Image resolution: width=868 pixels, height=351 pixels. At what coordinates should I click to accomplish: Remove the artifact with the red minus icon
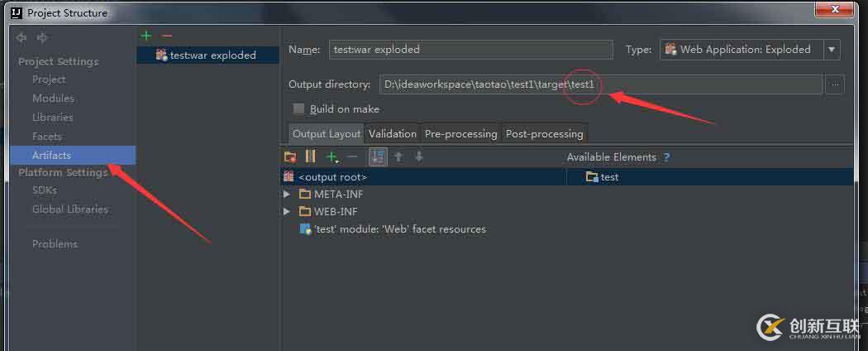point(167,36)
